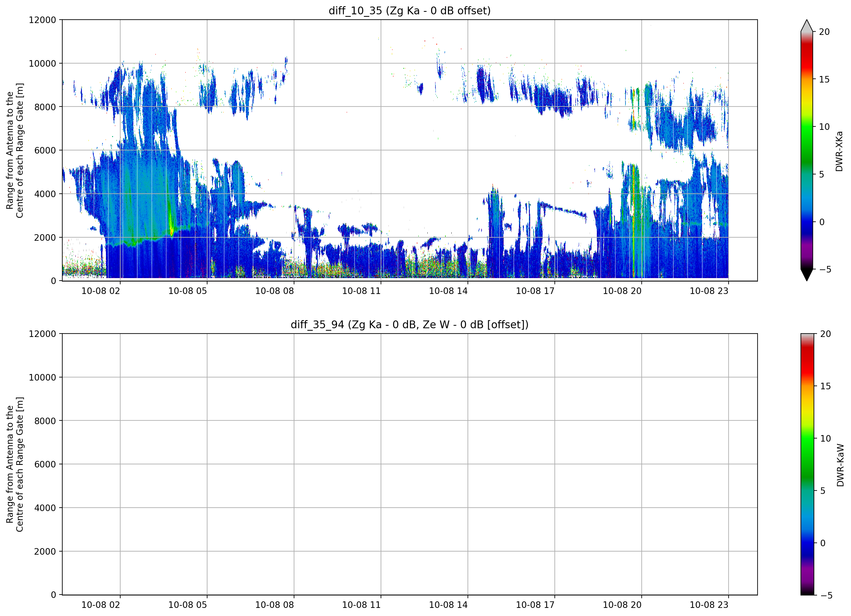Screen dimensions: 851x616
Task: Click '10-08 11' tick under the top plot
Action: 361,291
